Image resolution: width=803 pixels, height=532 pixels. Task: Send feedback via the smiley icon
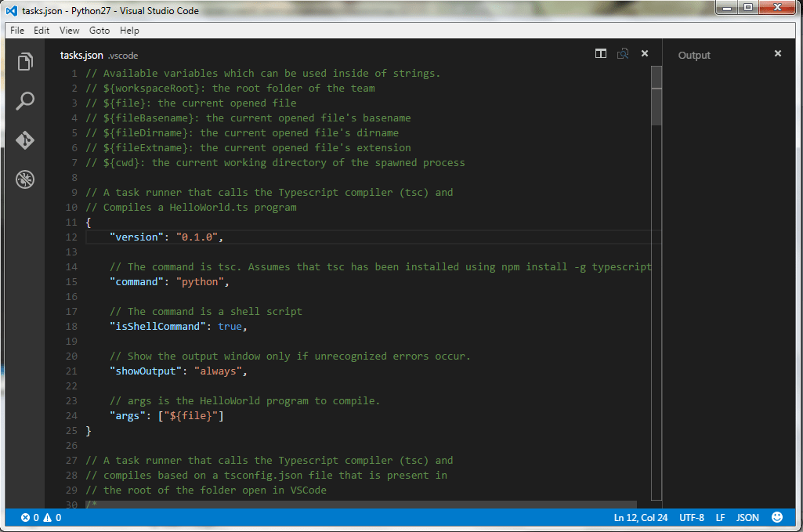(777, 517)
